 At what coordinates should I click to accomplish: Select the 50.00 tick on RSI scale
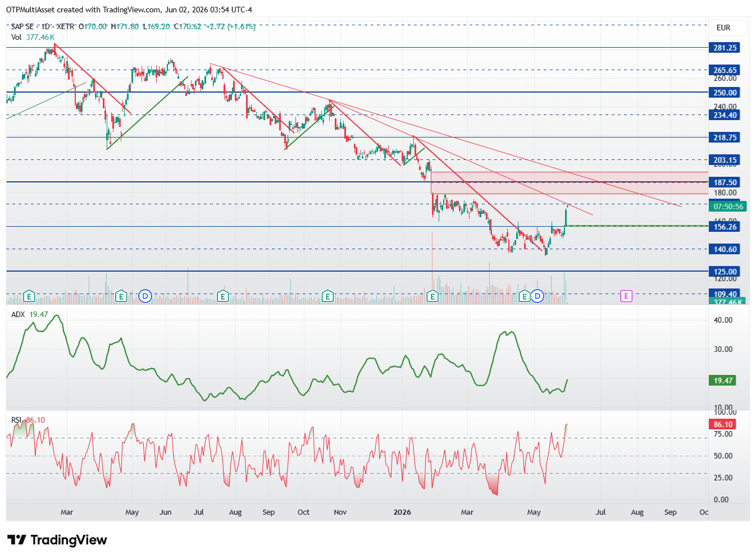point(723,456)
